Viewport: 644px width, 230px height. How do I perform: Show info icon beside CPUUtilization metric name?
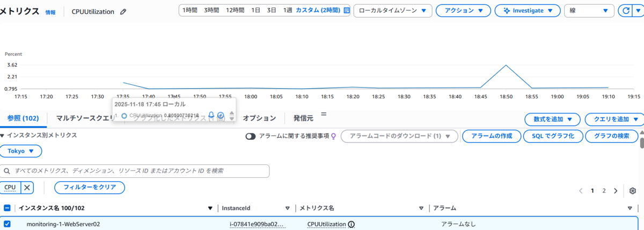point(352,224)
